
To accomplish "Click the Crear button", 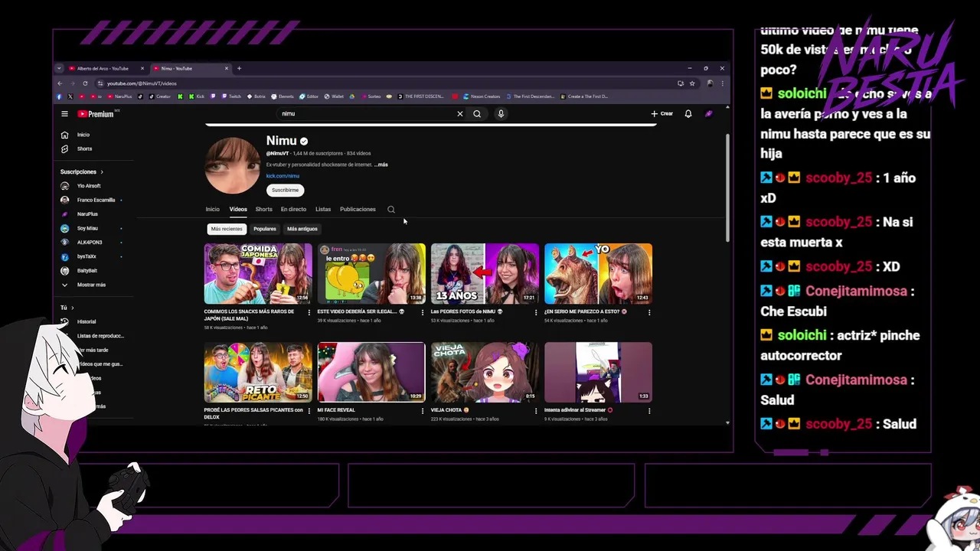I will pyautogui.click(x=662, y=114).
